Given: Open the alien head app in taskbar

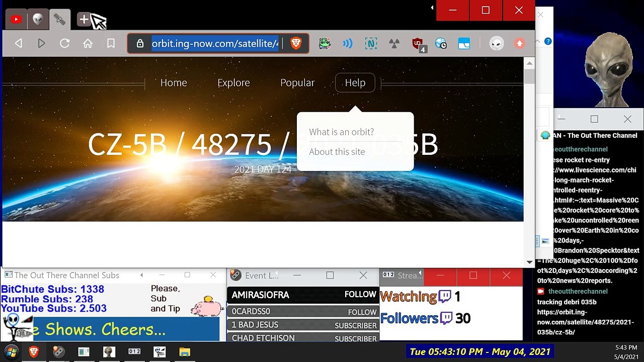Looking at the screenshot, I should click(x=109, y=352).
